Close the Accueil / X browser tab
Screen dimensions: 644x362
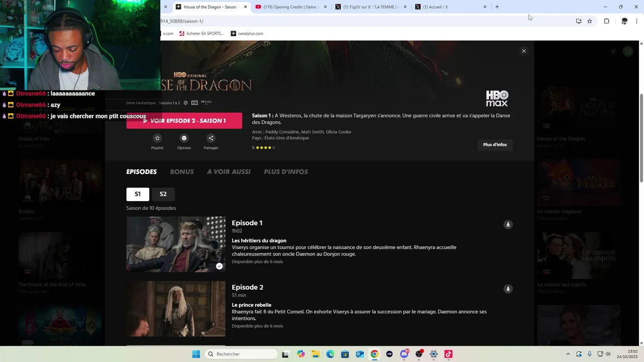(x=485, y=7)
